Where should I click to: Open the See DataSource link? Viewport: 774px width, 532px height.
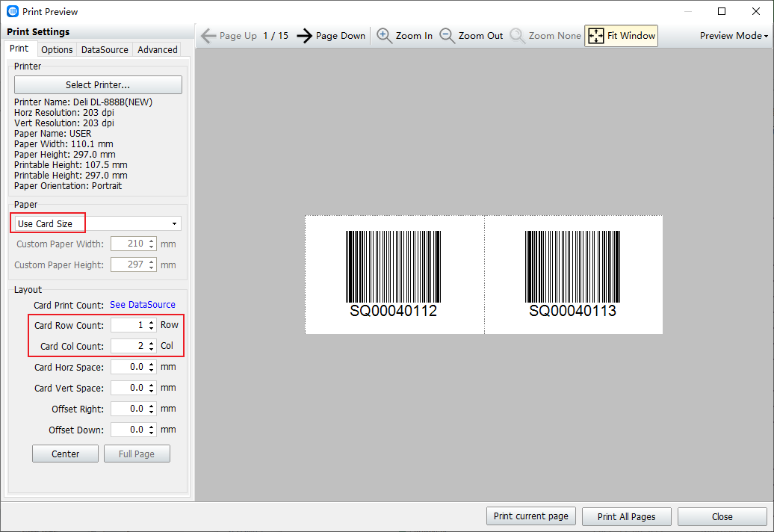coord(142,305)
